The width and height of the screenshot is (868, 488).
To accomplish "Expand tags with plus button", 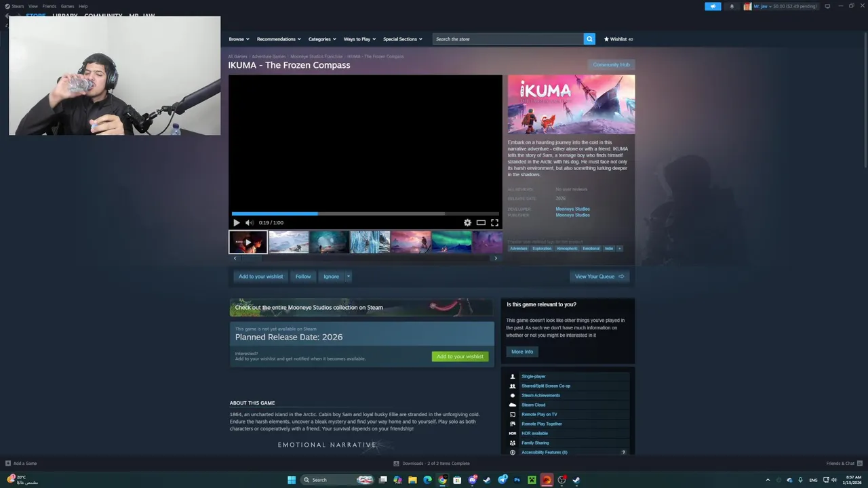I will click(x=619, y=249).
